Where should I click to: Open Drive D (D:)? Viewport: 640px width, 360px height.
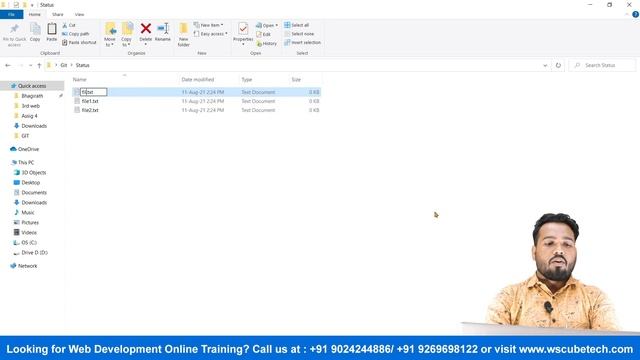click(x=34, y=253)
